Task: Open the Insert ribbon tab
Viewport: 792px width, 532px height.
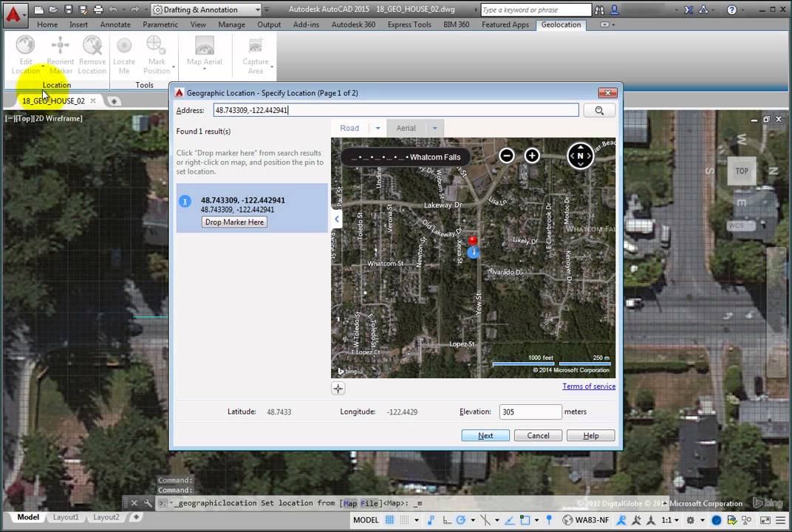Action: coord(78,24)
